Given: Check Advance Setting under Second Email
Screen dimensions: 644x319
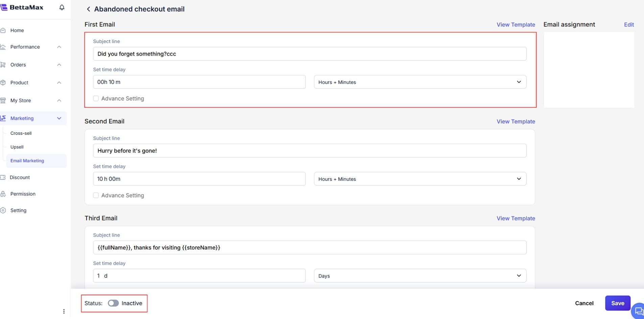Looking at the screenshot, I should click(x=96, y=195).
